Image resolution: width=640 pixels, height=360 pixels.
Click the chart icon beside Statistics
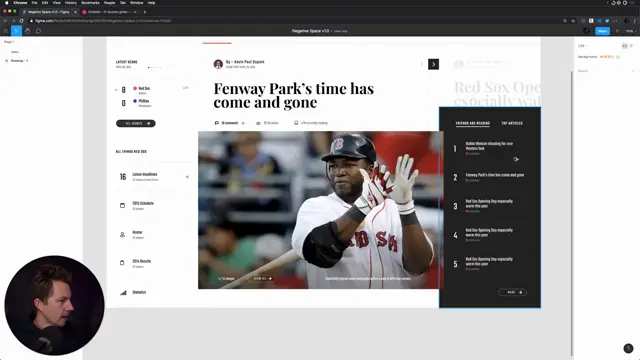click(x=123, y=292)
